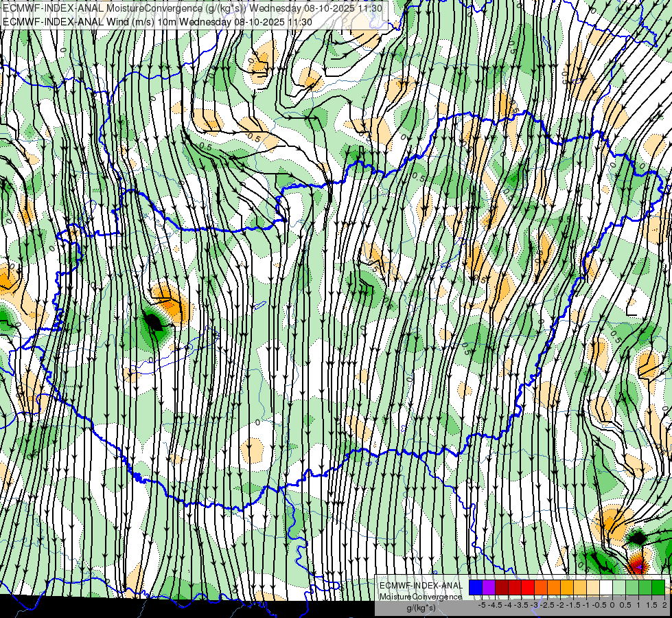Click the white legend color swatch
Image resolution: width=672 pixels, height=618 pixels.
point(606,587)
